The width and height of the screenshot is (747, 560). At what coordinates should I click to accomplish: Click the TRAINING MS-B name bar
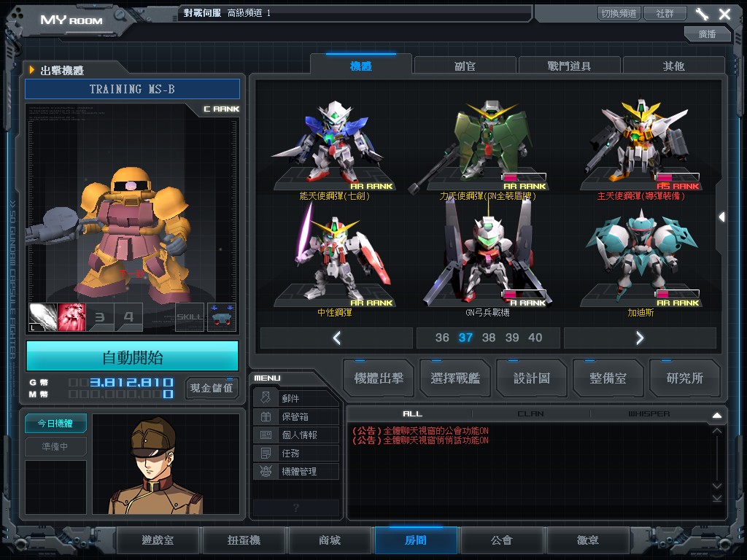[133, 89]
